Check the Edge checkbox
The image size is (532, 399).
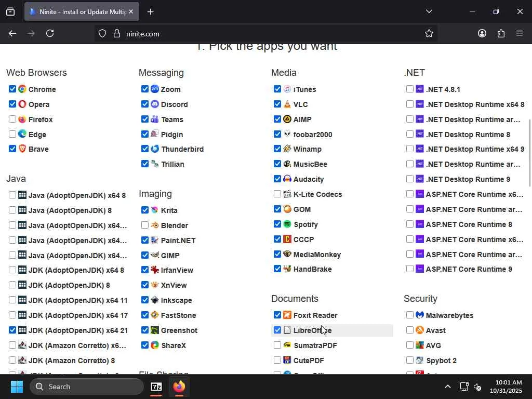[12, 134]
